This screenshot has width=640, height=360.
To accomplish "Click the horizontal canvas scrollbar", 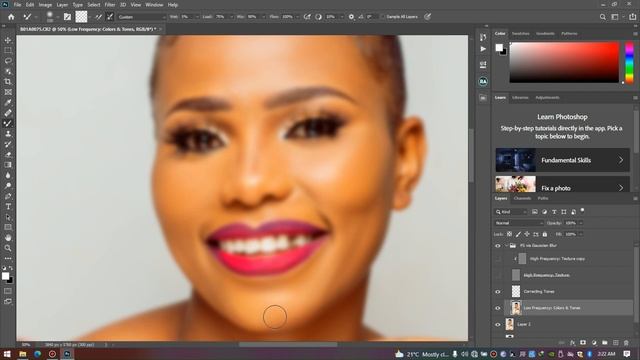I will pos(288,344).
